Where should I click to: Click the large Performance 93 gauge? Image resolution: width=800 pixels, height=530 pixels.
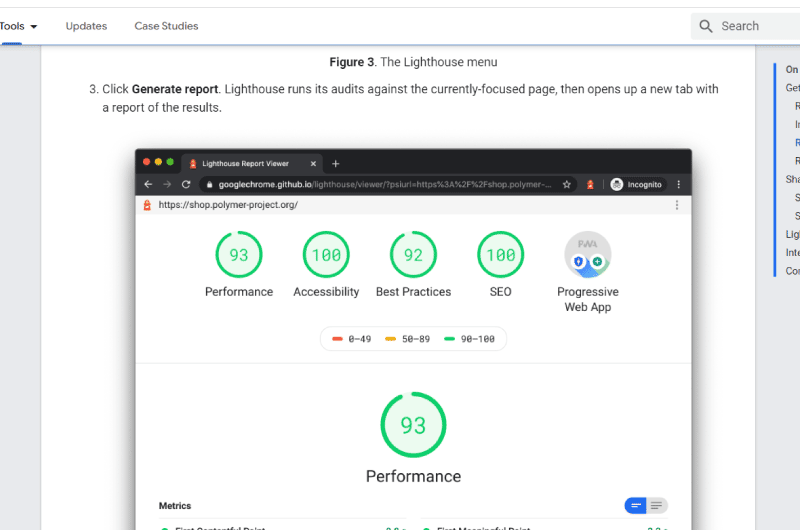pos(413,425)
